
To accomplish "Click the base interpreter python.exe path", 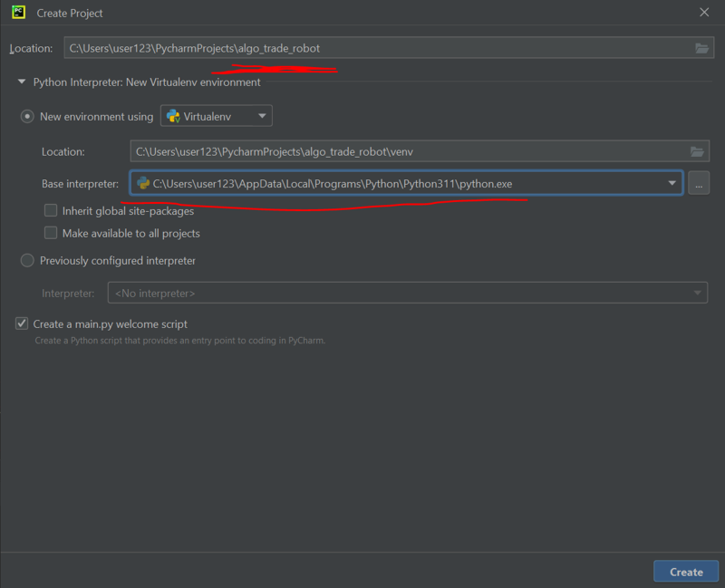I will [333, 184].
